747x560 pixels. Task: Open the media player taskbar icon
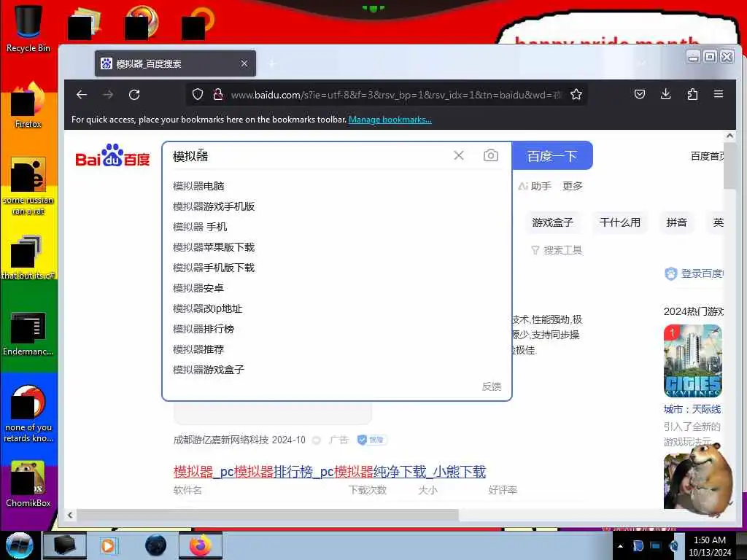tap(109, 545)
